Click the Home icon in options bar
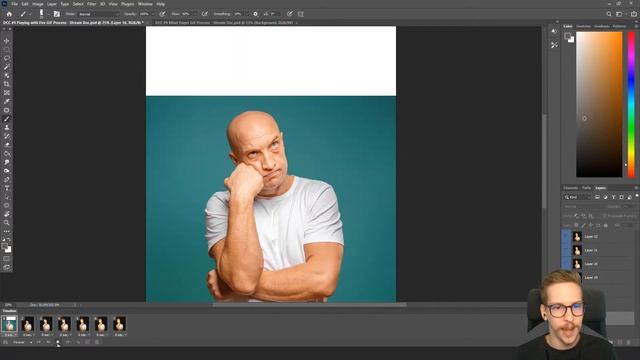Image resolution: width=640 pixels, height=360 pixels. (9, 14)
